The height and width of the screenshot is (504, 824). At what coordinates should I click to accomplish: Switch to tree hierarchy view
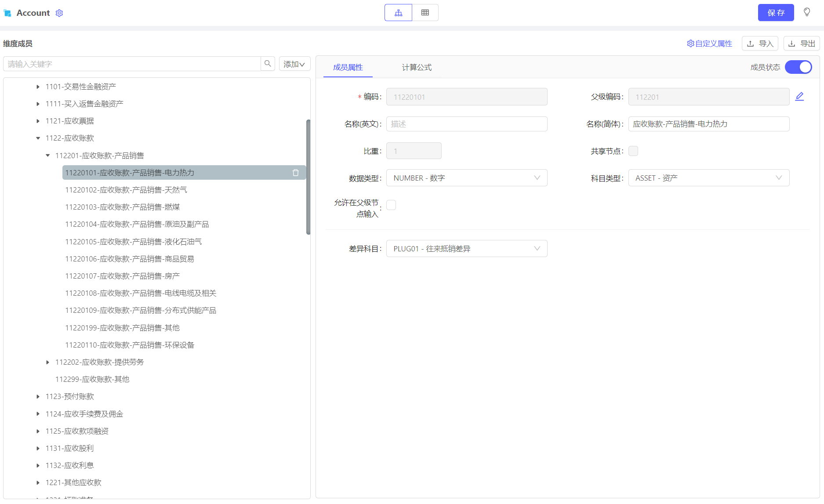pyautogui.click(x=398, y=13)
